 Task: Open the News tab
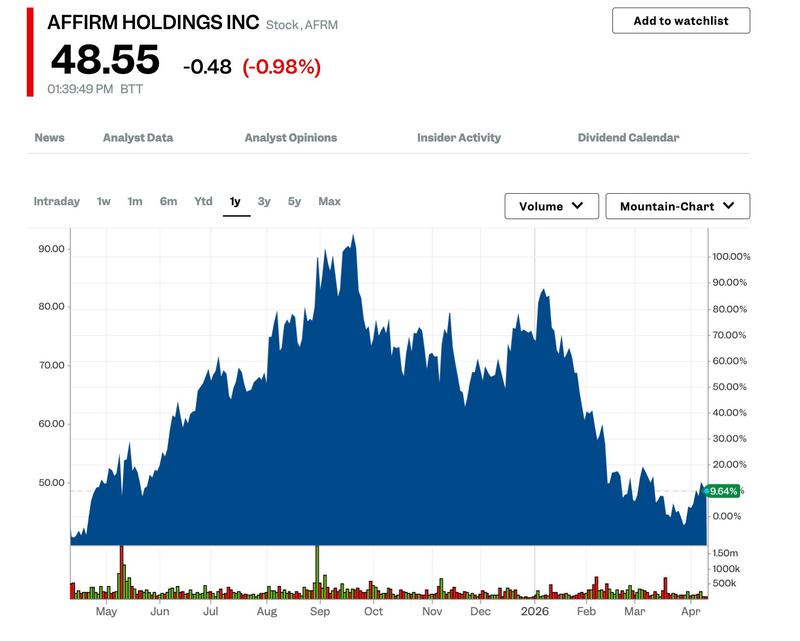tap(49, 138)
